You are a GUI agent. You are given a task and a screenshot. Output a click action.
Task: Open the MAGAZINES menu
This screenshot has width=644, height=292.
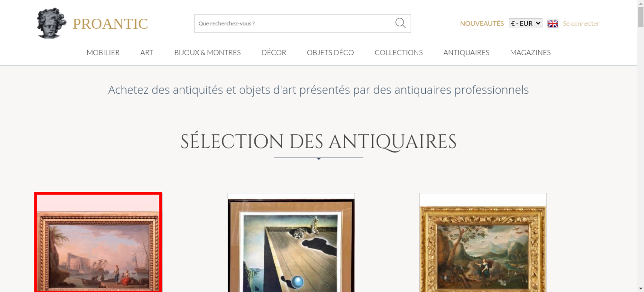point(530,52)
